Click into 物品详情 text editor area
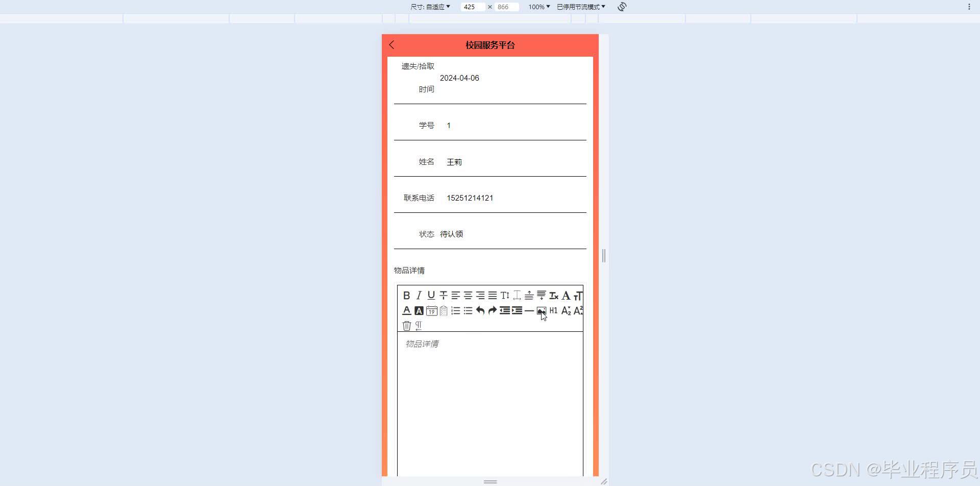This screenshot has height=486, width=980. 490,403
